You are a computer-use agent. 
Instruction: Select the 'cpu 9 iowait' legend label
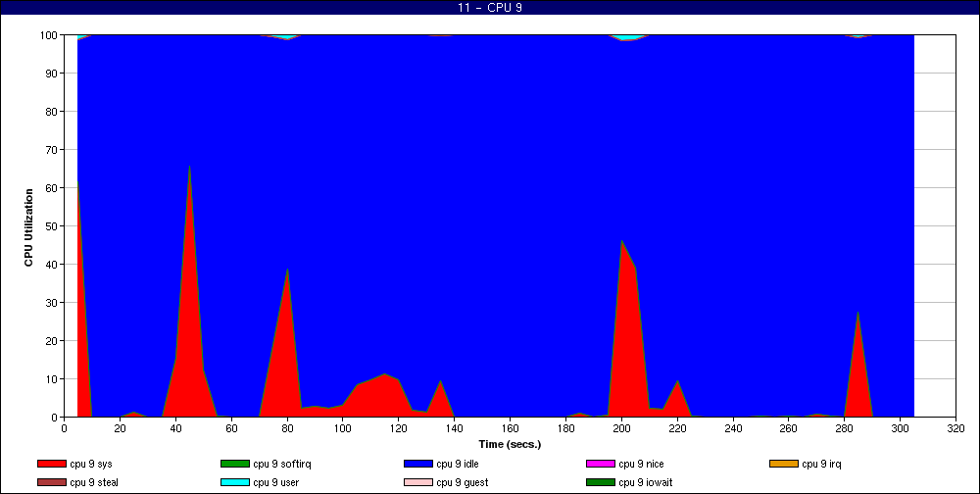coord(646,483)
